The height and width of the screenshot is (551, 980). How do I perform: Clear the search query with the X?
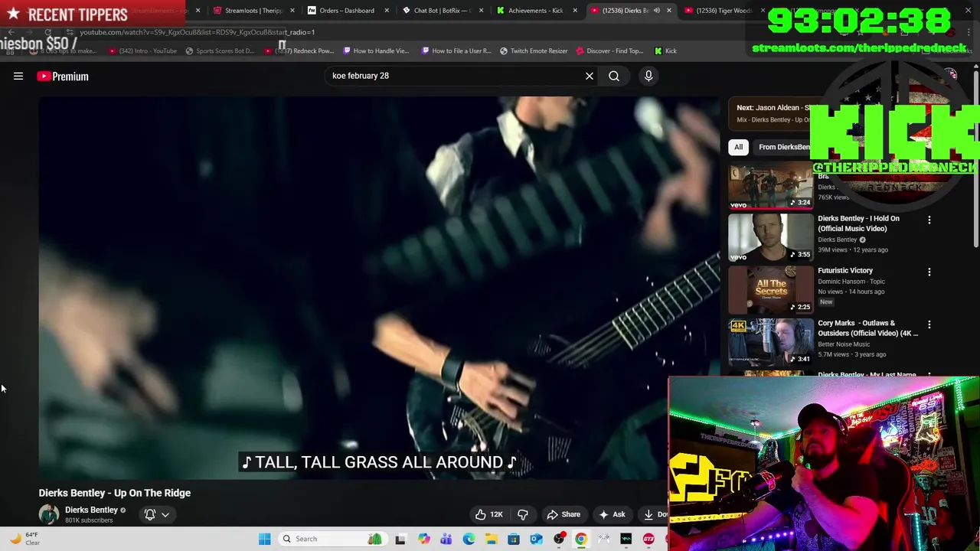click(590, 76)
